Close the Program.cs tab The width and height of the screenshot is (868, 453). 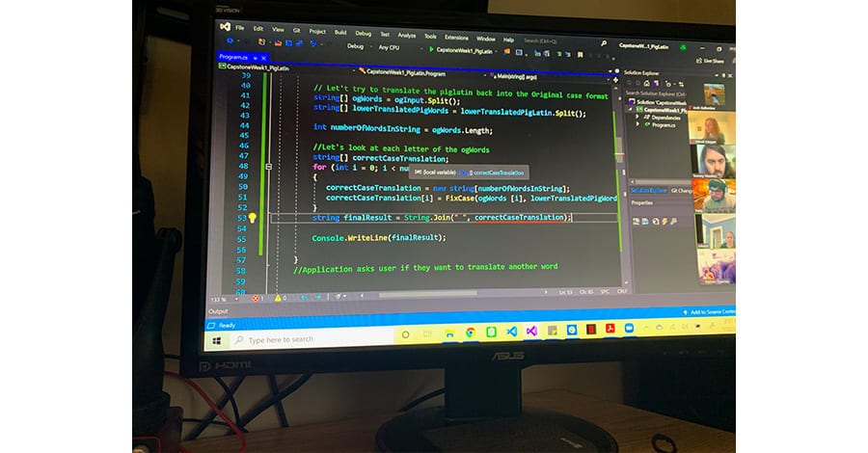tap(264, 58)
